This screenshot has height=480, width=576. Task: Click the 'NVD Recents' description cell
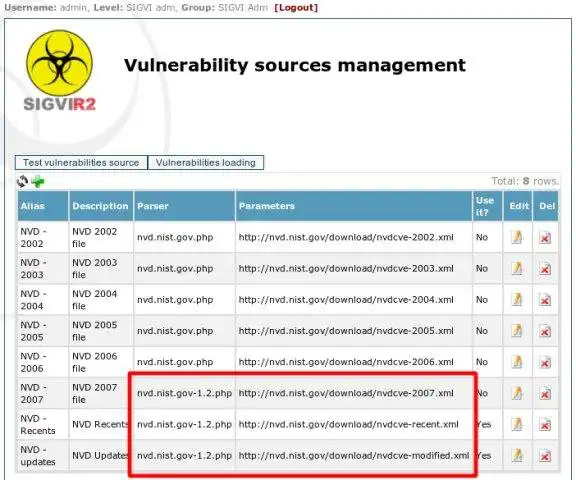pyautogui.click(x=101, y=425)
